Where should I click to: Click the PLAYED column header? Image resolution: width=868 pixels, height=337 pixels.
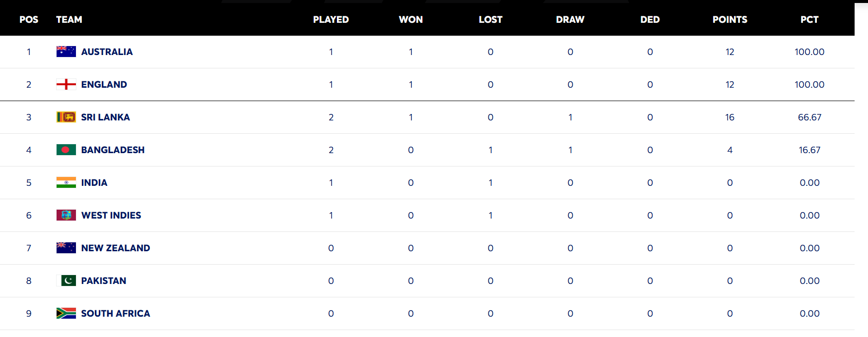[331, 19]
